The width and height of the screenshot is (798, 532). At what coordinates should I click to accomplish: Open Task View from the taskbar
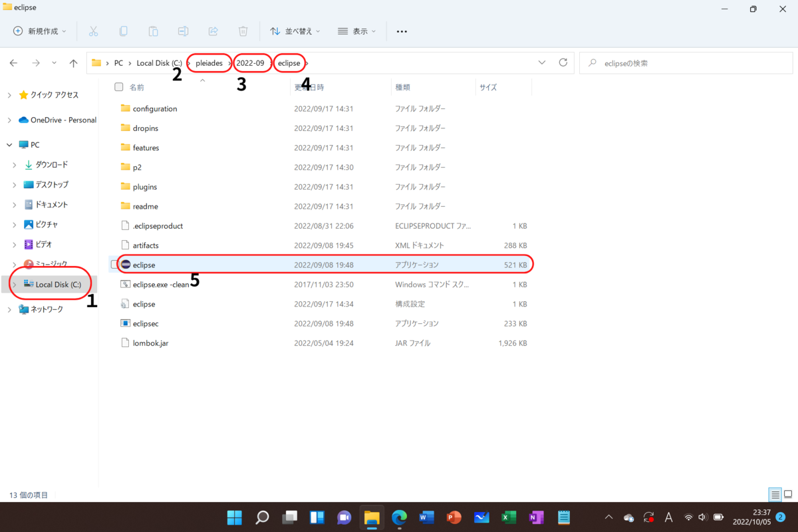coord(289,517)
